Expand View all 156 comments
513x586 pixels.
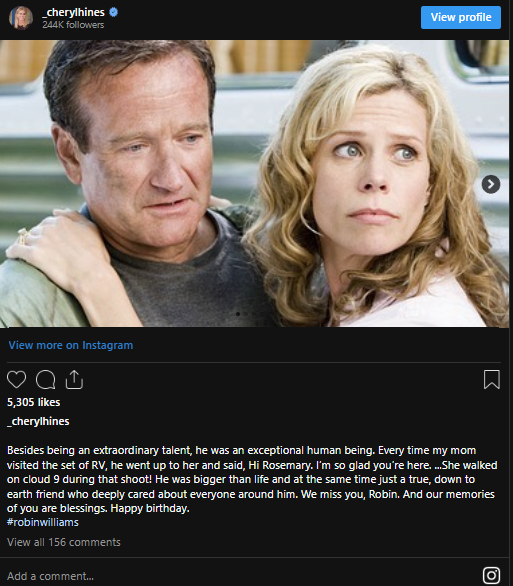(64, 542)
